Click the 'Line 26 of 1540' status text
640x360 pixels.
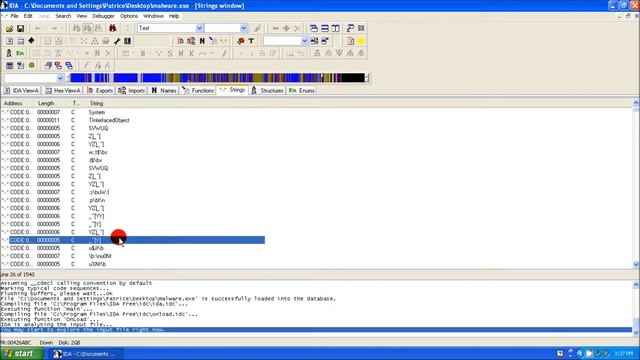pos(17,275)
